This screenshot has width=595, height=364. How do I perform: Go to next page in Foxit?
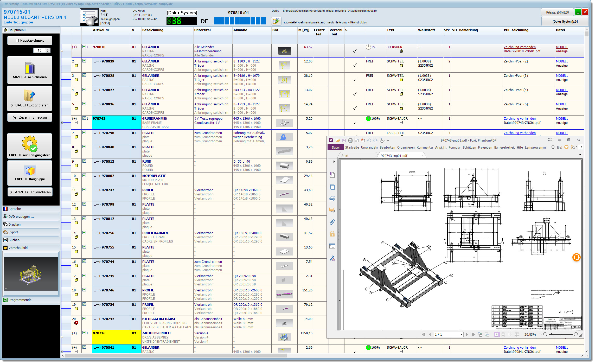pos(467,335)
